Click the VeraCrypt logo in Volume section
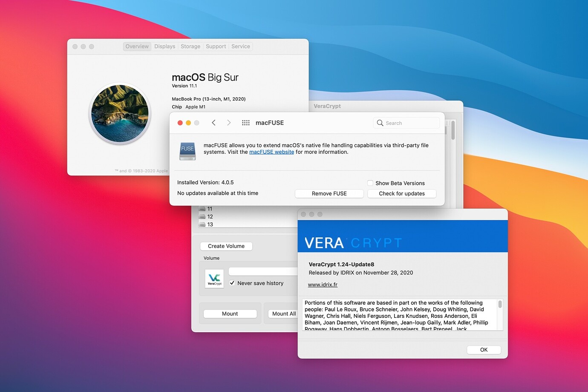 [x=214, y=279]
